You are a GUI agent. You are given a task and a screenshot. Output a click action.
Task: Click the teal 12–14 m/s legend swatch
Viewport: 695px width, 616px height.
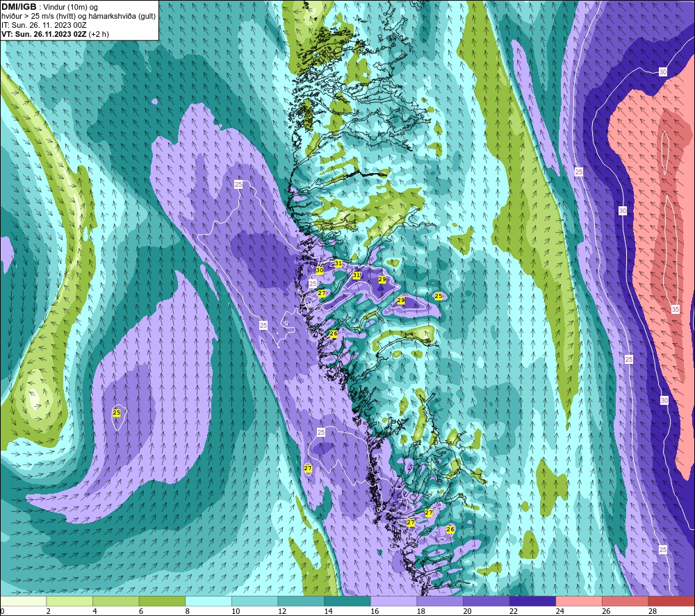(x=301, y=601)
